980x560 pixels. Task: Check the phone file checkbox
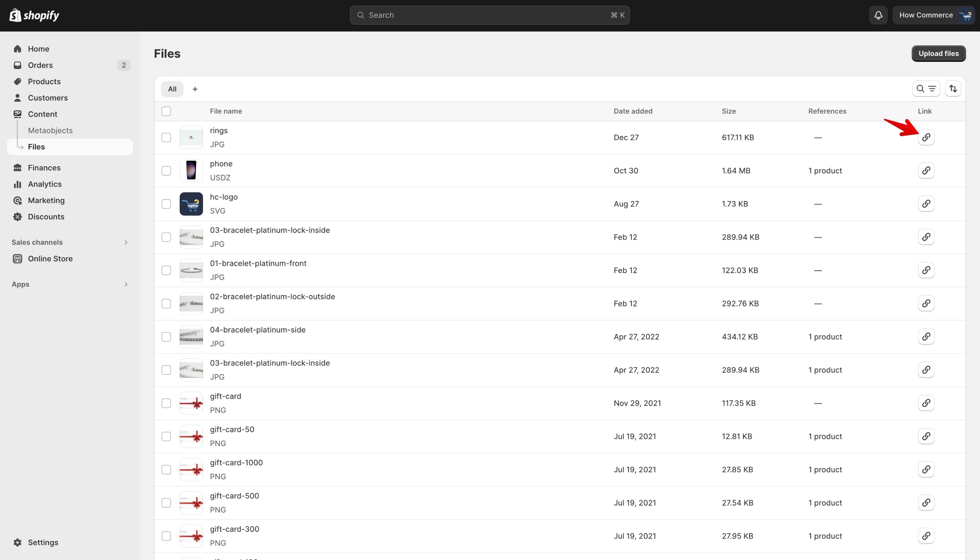click(x=166, y=170)
